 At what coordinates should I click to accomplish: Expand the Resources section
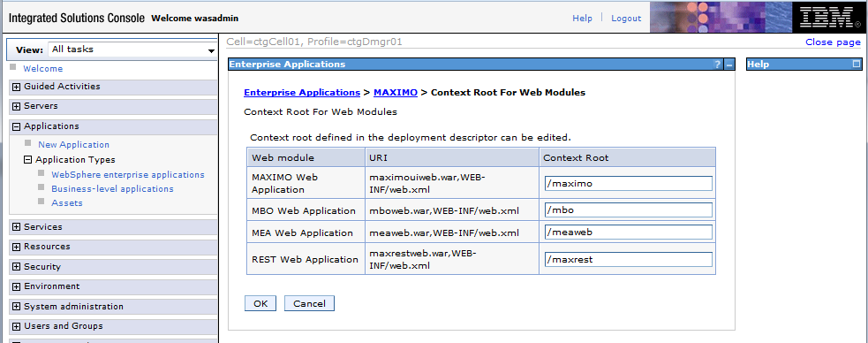coord(16,248)
